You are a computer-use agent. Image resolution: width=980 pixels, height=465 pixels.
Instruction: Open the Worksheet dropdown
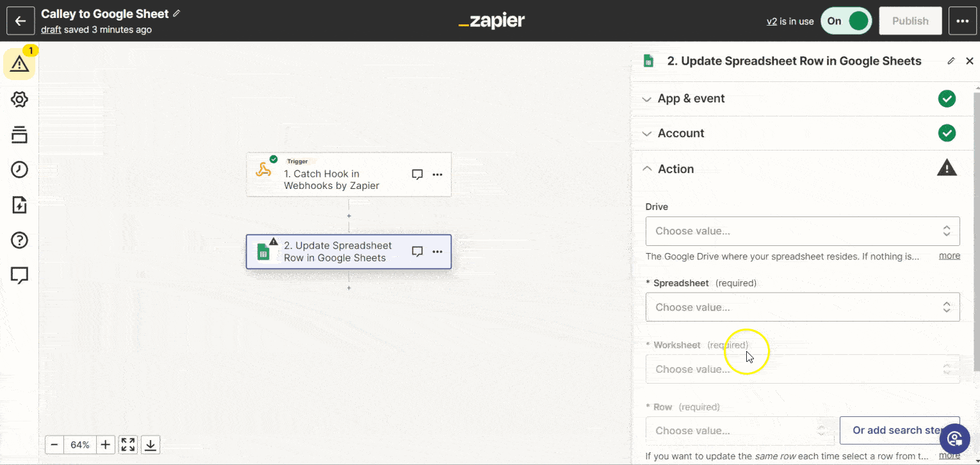click(x=803, y=369)
